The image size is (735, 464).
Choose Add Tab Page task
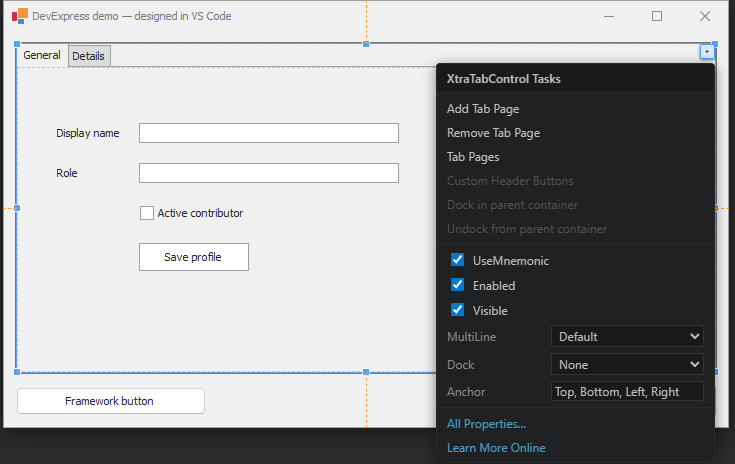pyautogui.click(x=483, y=109)
